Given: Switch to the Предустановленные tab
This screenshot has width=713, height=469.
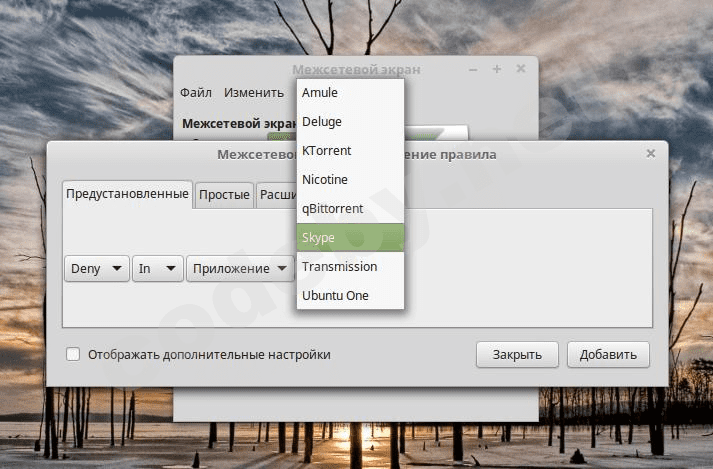Looking at the screenshot, I should (x=127, y=194).
